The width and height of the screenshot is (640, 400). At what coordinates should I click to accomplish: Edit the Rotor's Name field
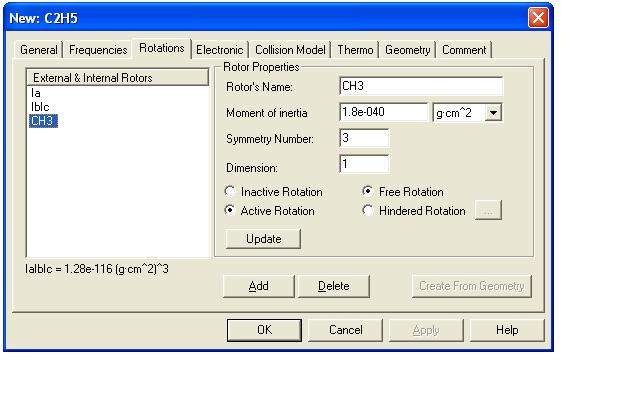pos(421,86)
